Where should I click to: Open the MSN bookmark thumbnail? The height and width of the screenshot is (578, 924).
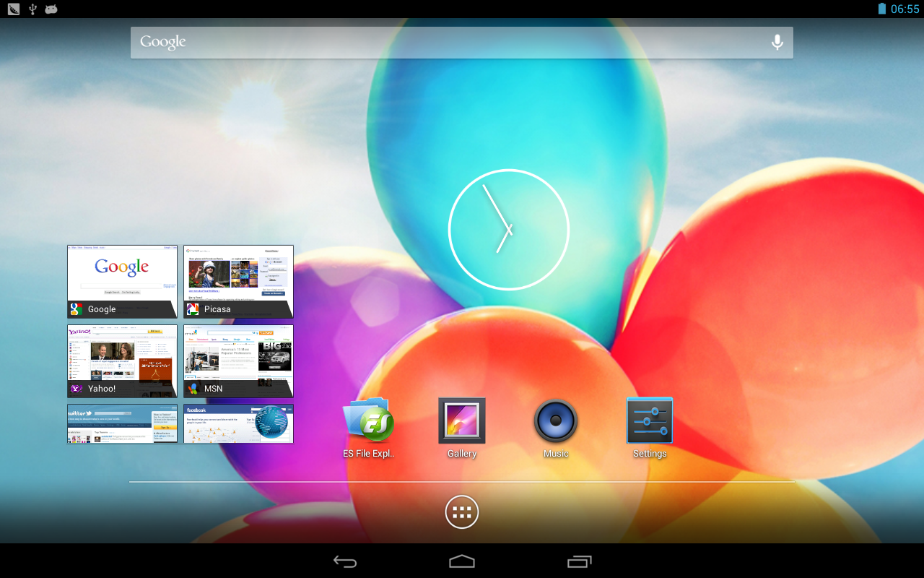point(238,361)
